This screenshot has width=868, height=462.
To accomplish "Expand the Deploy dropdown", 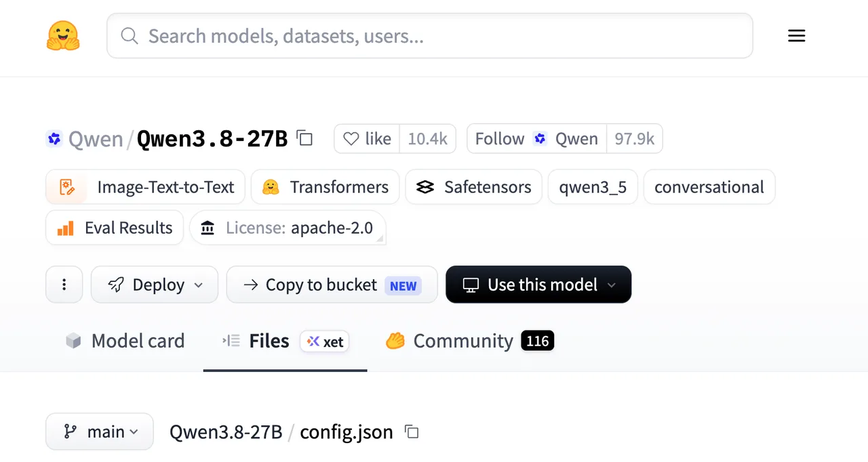I will 155,285.
